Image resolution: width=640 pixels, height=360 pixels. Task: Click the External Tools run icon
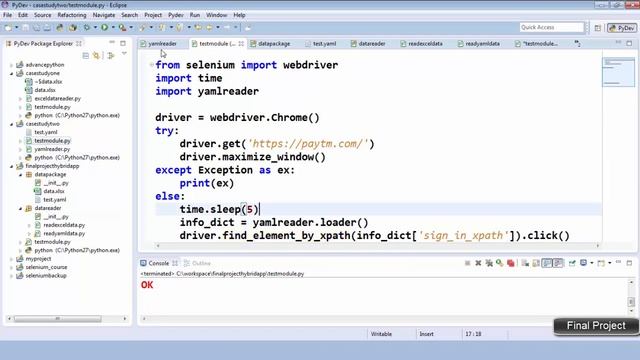pyautogui.click(x=122, y=27)
